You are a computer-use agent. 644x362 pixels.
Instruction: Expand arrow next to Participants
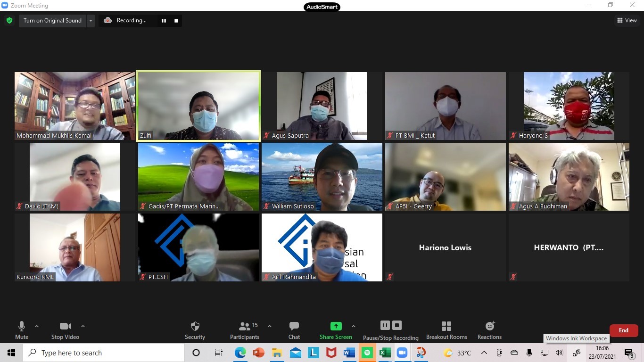(270, 326)
